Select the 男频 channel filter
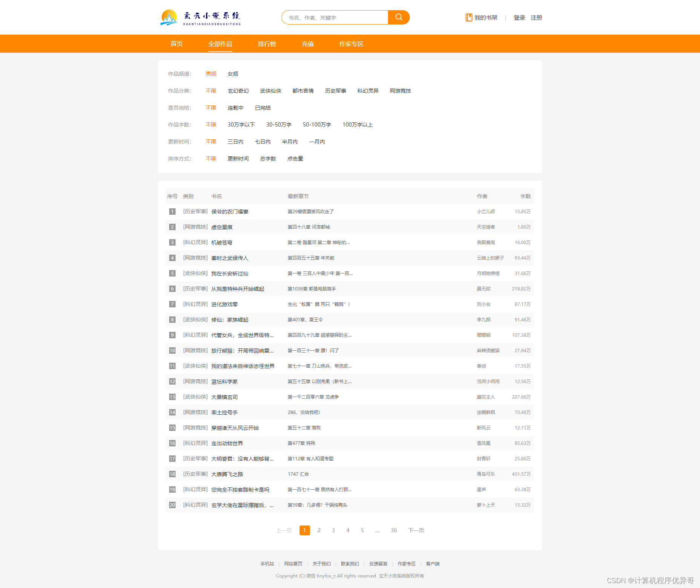The height and width of the screenshot is (588, 700). [211, 74]
